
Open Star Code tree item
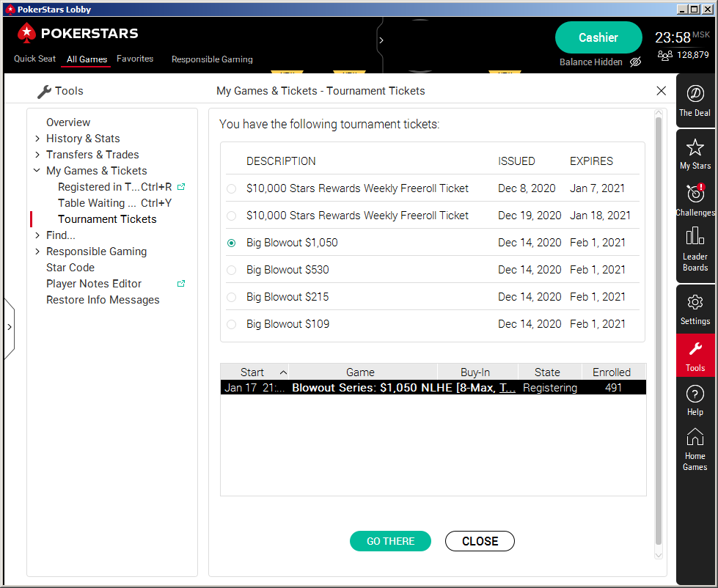click(x=70, y=267)
